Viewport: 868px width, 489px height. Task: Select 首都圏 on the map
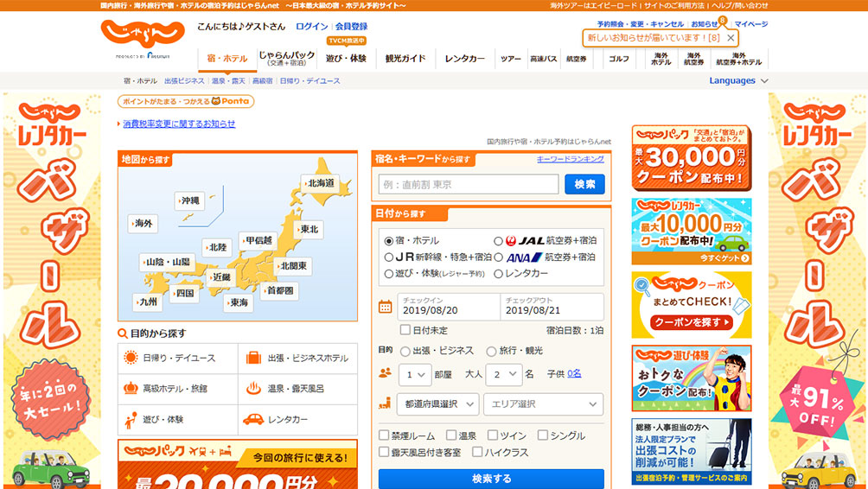click(279, 290)
